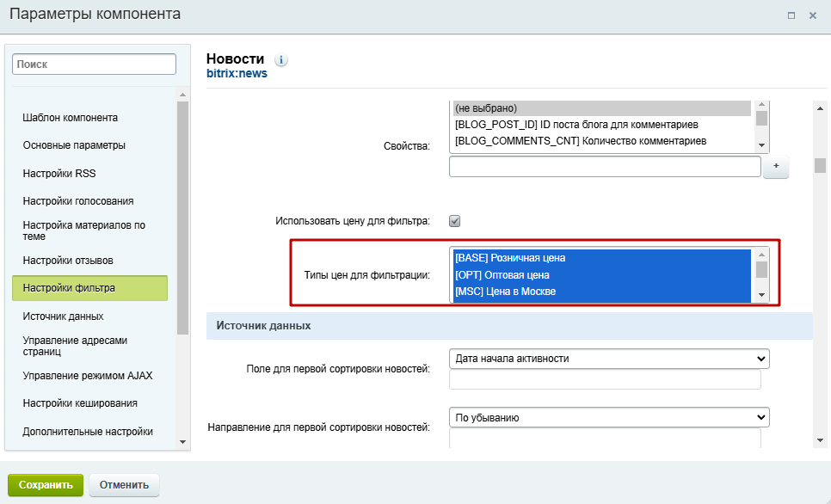831x504 pixels.
Task: Click sidebar scroll down arrow
Action: 183,441
